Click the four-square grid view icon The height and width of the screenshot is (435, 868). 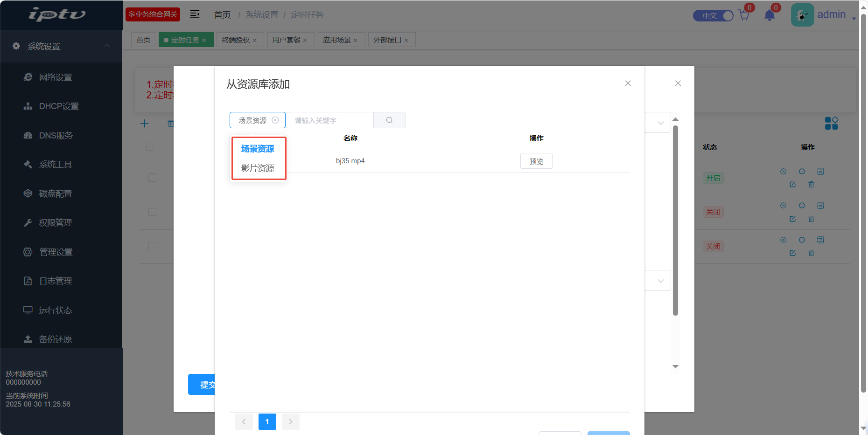(831, 123)
